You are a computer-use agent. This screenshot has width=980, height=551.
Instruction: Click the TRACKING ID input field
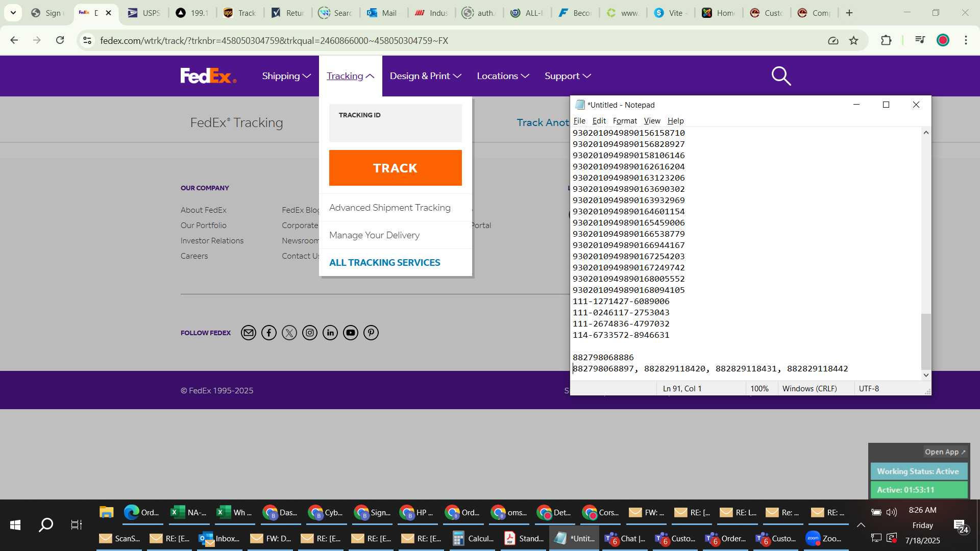point(395,123)
